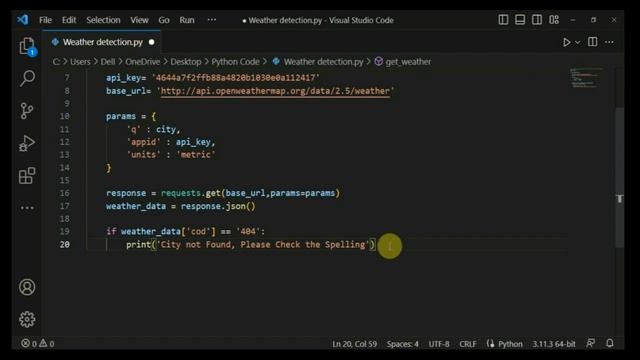Click line number 16 in gutter
640x360 pixels.
(x=64, y=193)
